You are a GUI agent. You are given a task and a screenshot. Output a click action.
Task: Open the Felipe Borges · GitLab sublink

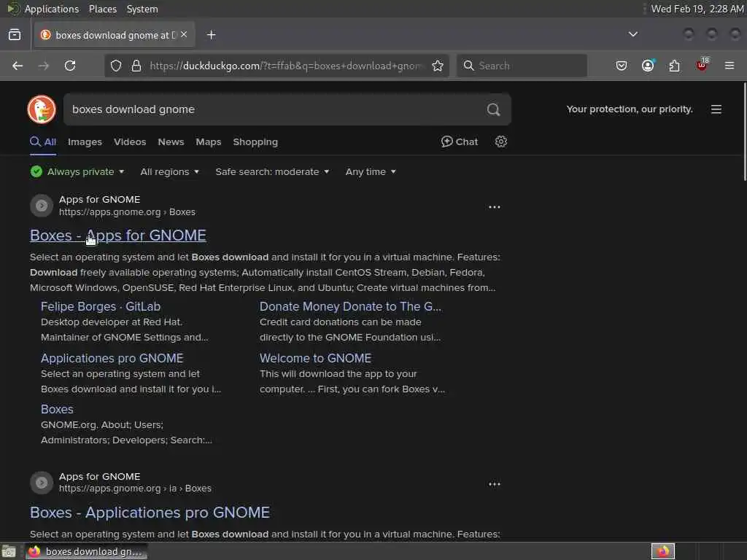[x=101, y=306]
